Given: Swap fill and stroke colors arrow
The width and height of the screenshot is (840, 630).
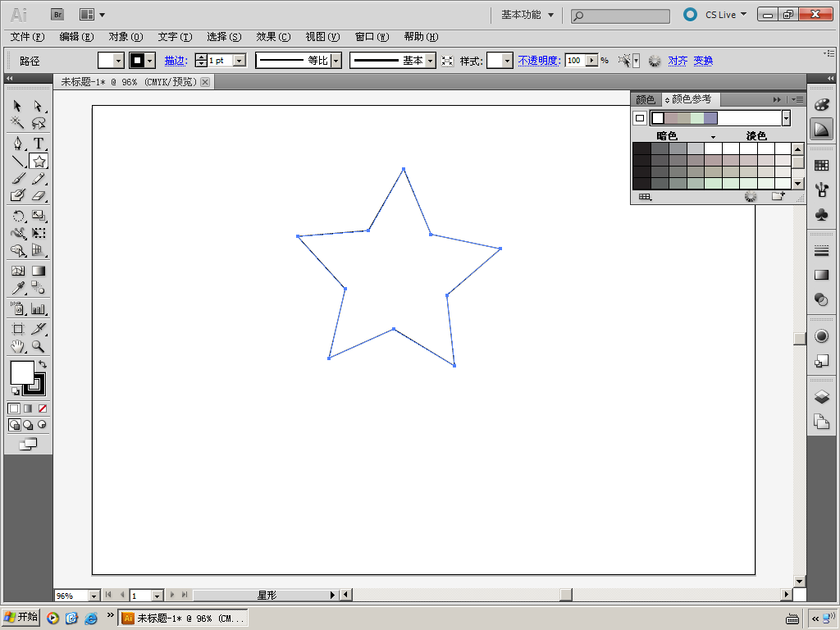Looking at the screenshot, I should (43, 363).
